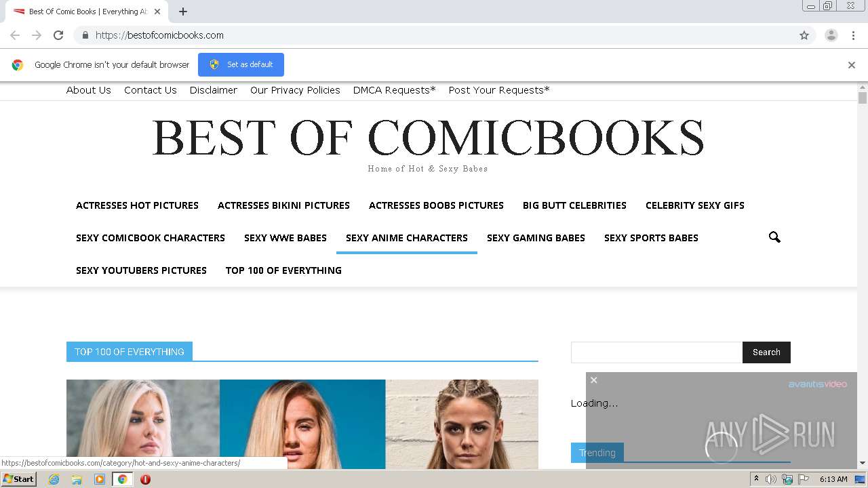This screenshot has width=868, height=488.
Task: Click Set as default button
Action: click(241, 64)
